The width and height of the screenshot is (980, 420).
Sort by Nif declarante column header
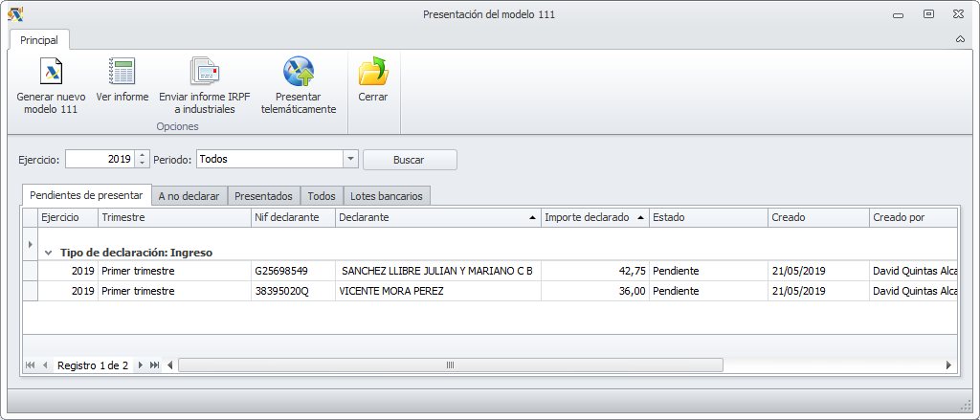click(293, 217)
